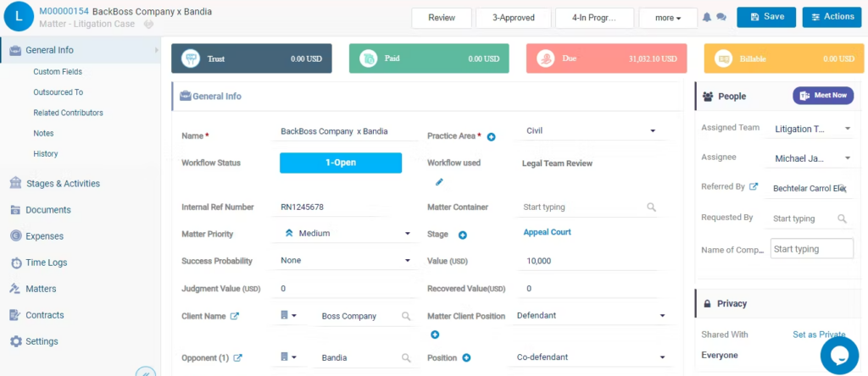This screenshot has width=868, height=376.
Task: Click the People group icon
Action: click(x=708, y=97)
